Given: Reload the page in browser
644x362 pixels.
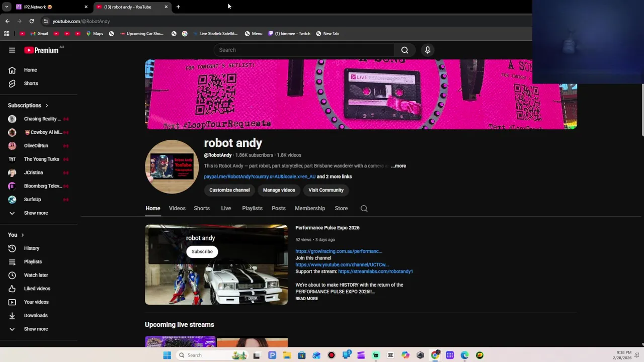Looking at the screenshot, I should click(31, 21).
